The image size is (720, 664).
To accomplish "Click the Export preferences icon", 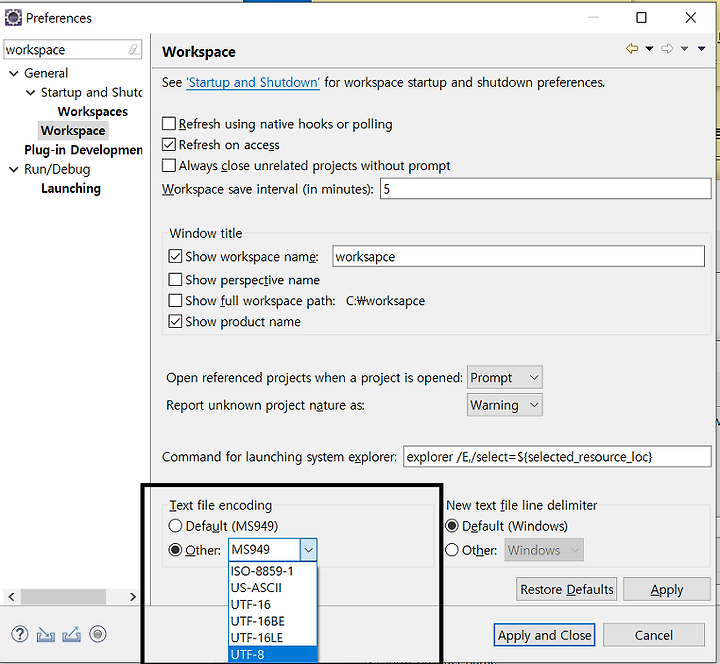I will click(x=71, y=635).
